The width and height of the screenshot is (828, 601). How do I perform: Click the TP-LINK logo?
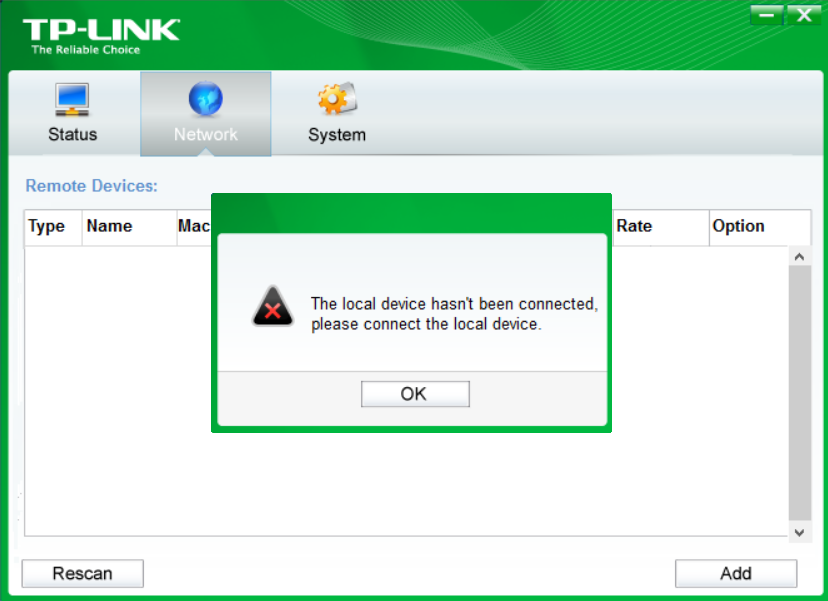(101, 36)
